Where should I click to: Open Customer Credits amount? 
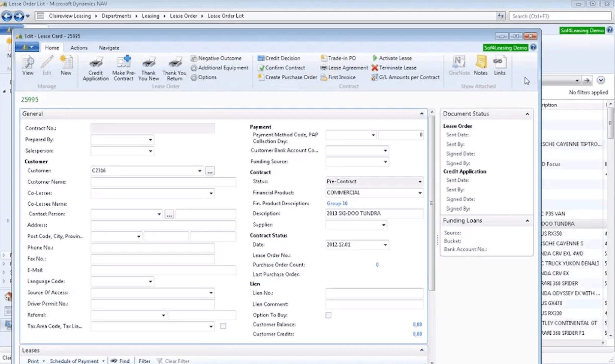417,334
